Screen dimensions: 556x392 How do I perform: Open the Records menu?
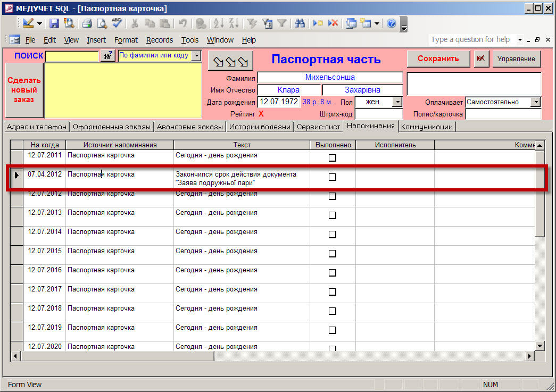(160, 40)
